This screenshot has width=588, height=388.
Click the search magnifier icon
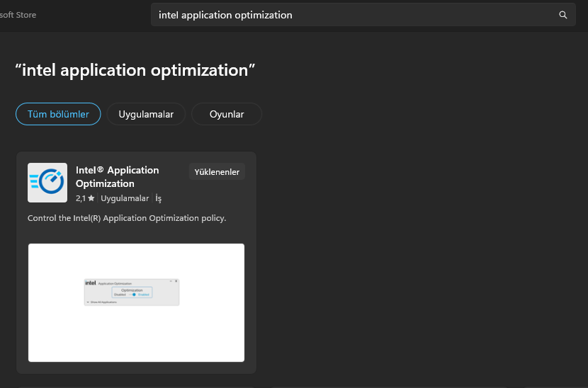[x=562, y=15]
